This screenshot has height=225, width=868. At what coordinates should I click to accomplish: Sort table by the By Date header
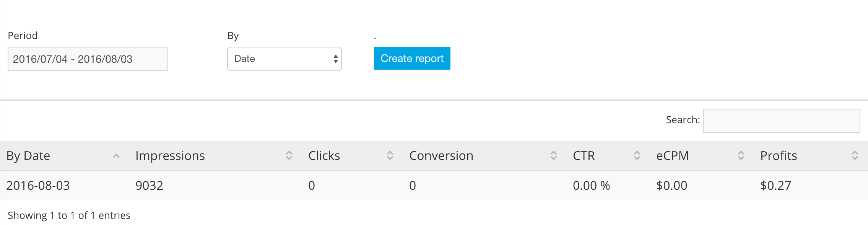click(28, 156)
